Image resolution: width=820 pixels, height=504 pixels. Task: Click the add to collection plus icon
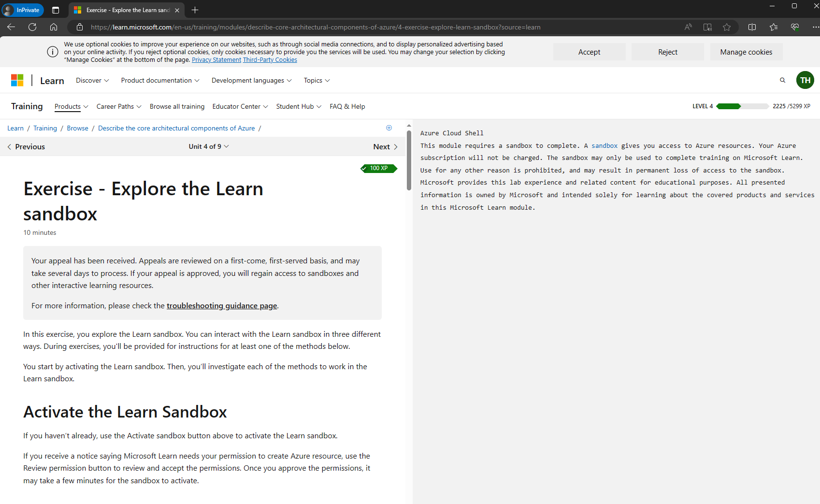(x=389, y=128)
